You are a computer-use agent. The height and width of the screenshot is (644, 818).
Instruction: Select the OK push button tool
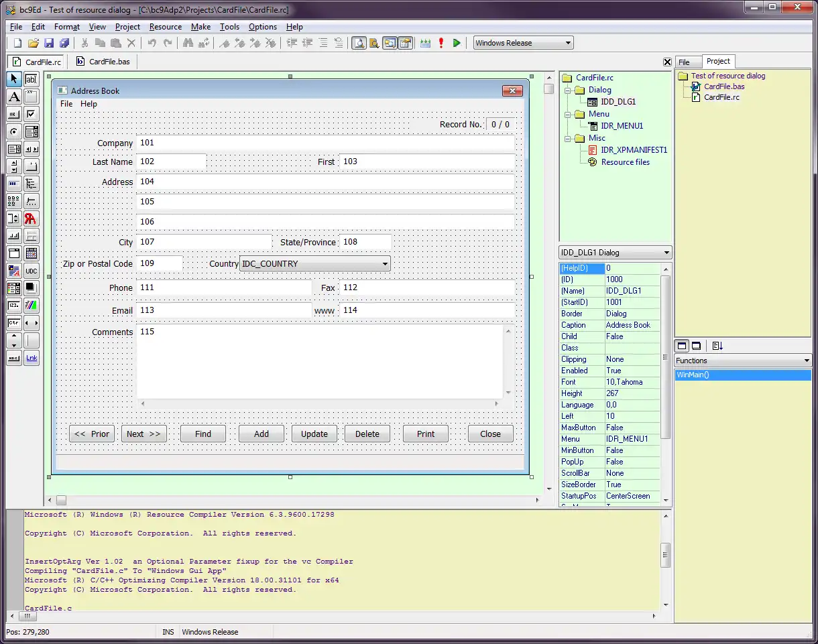coord(14,114)
